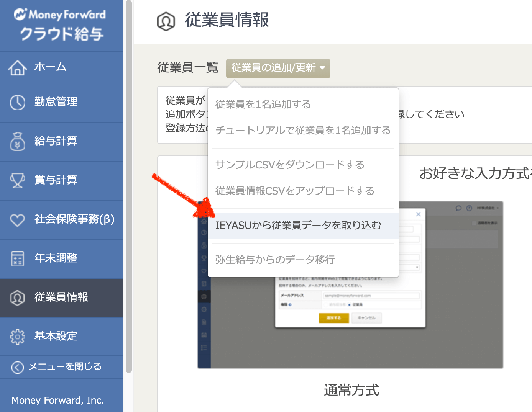Click the heart icon for 社会保険事務

17,220
